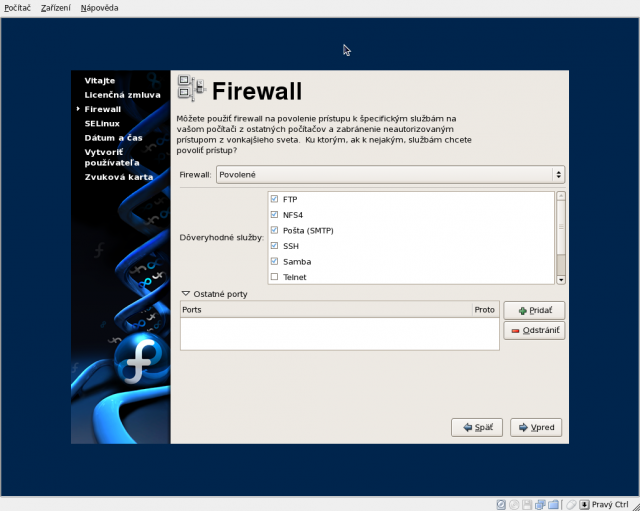Click the Pravý Ctrl host key label
The width and height of the screenshot is (640, 511).
pyautogui.click(x=610, y=504)
